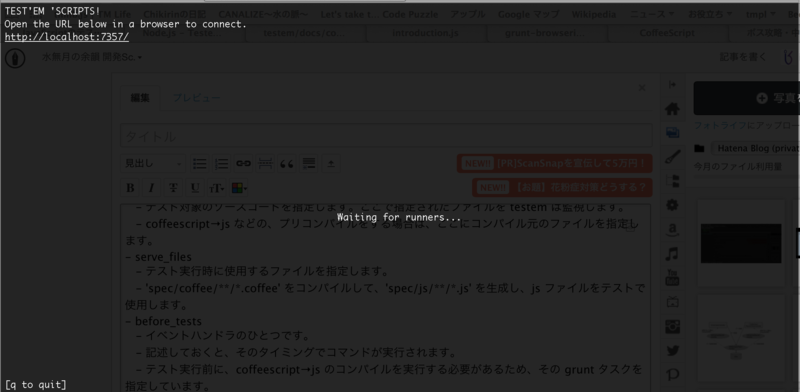This screenshot has height=392, width=800.
Task: Click the read-more divider icon
Action: pyautogui.click(x=265, y=163)
